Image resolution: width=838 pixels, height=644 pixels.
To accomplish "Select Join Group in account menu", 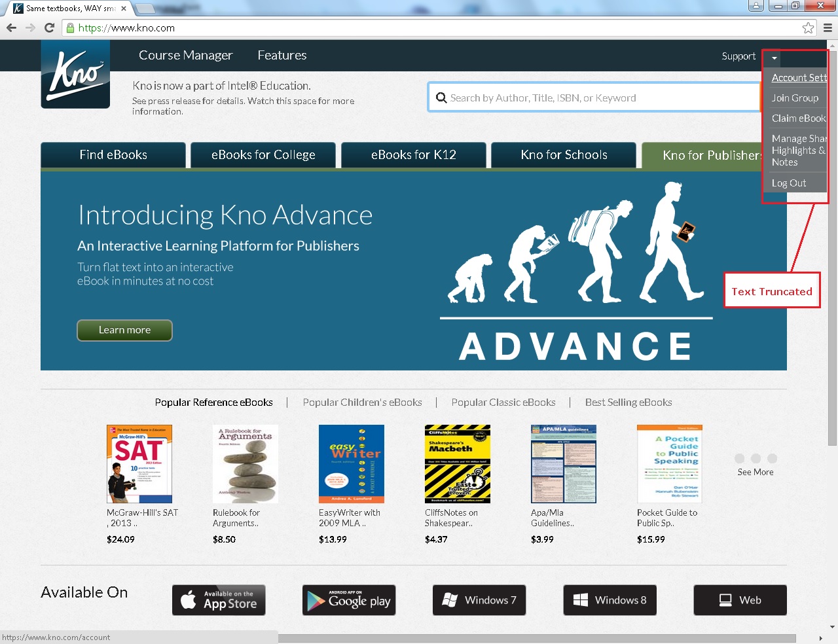I will [795, 98].
